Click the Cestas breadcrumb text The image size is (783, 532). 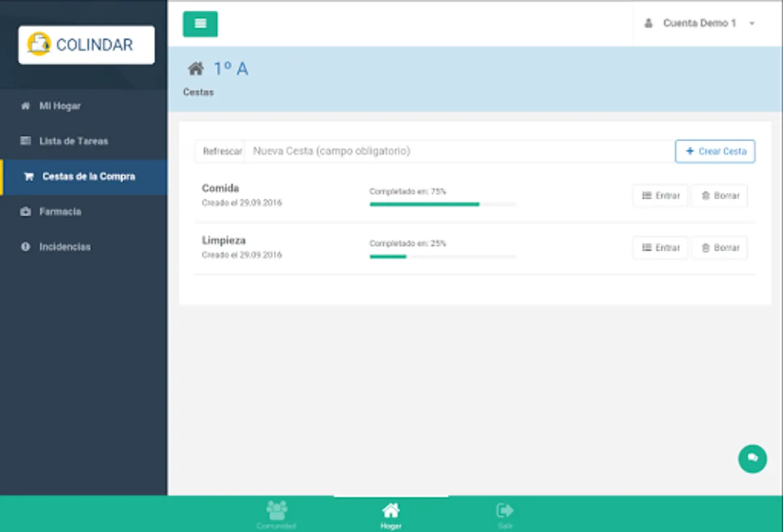point(198,92)
